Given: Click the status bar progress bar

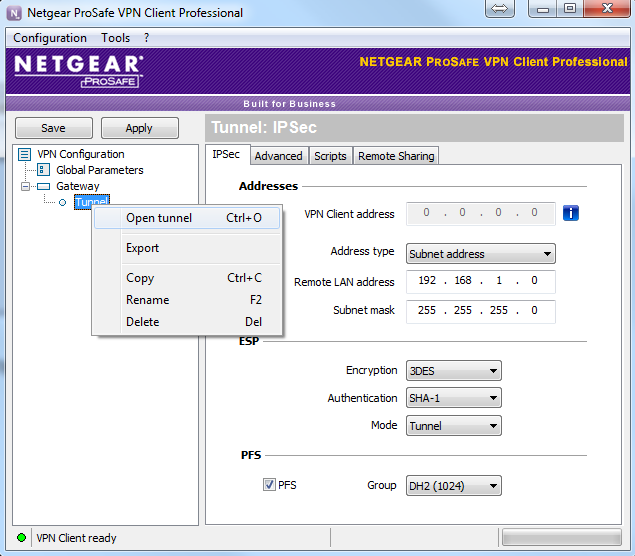Looking at the screenshot, I should pos(562,538).
